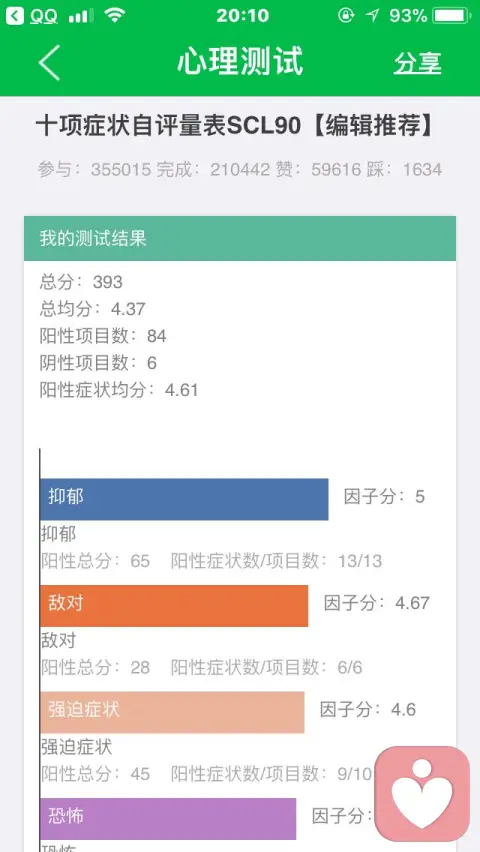Screen dimensions: 480x852
Task: Tap the location arrow status icon
Action: (x=372, y=16)
